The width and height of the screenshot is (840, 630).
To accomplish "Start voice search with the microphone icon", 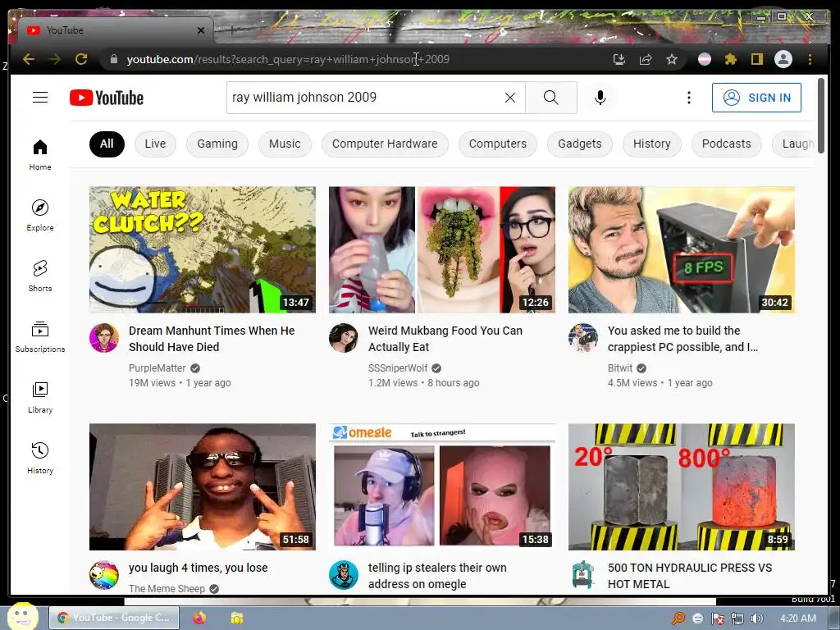I will coord(600,98).
